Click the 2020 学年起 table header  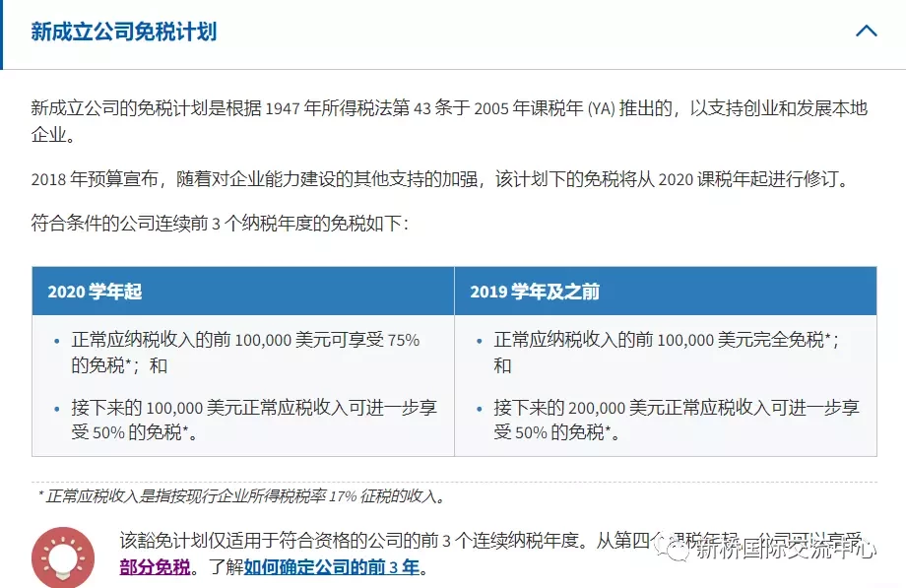[243, 291]
